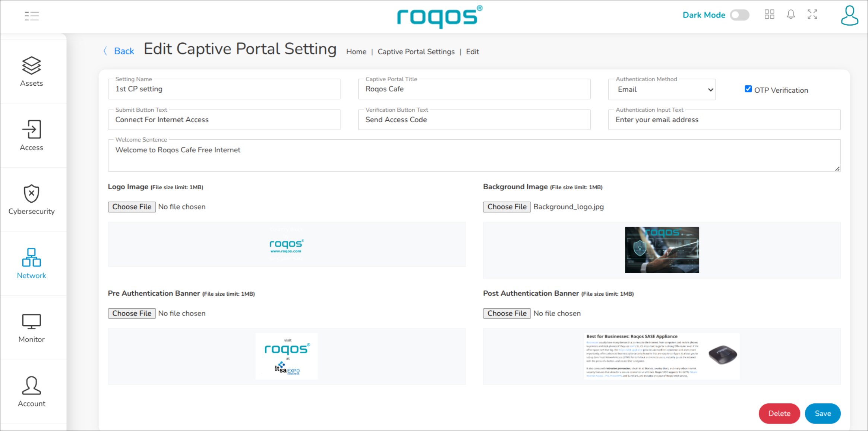This screenshot has width=868, height=431.
Task: Toggle fullscreen expand icon
Action: [812, 15]
